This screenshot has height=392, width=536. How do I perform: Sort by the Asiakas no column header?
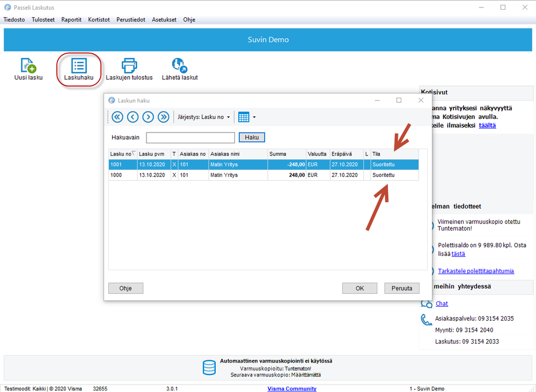pos(193,154)
